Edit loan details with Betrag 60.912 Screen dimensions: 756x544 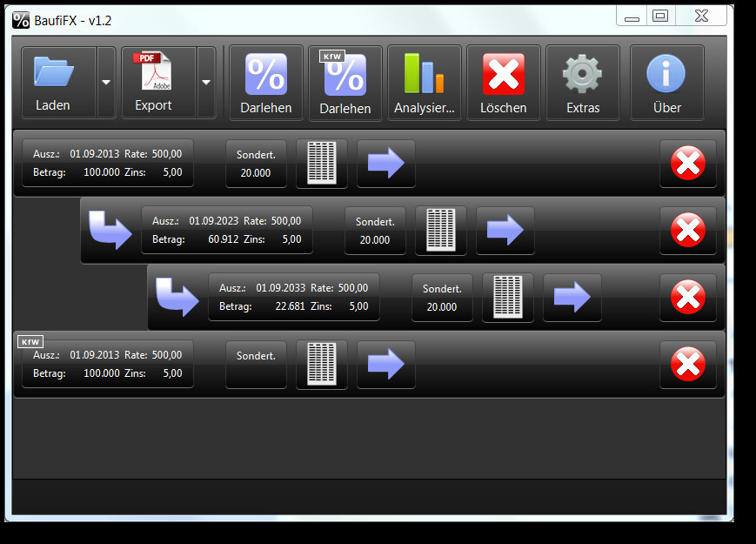click(226, 230)
